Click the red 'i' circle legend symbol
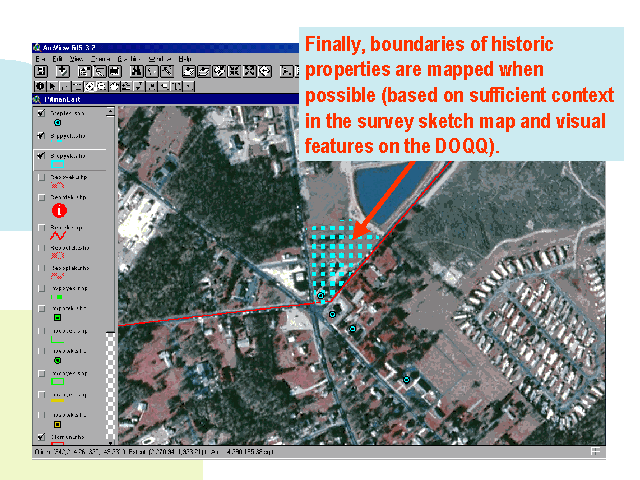The width and height of the screenshot is (640, 480). coord(58,211)
